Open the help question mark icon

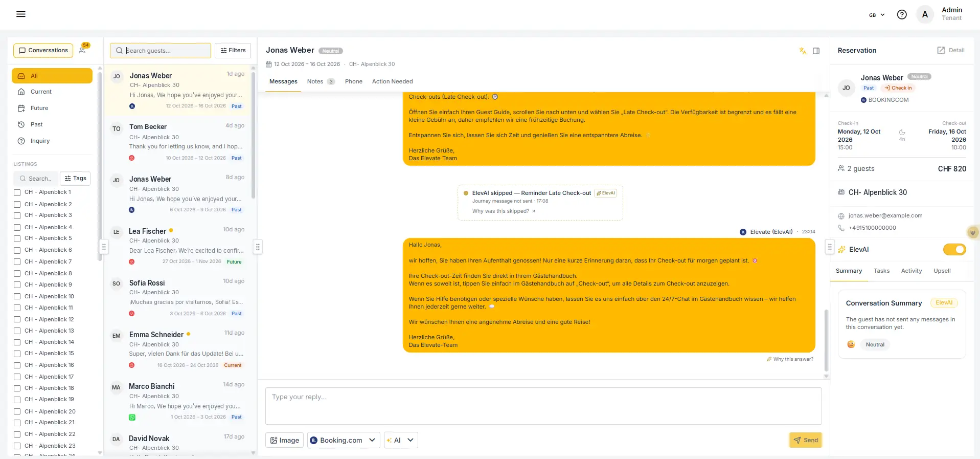click(902, 14)
